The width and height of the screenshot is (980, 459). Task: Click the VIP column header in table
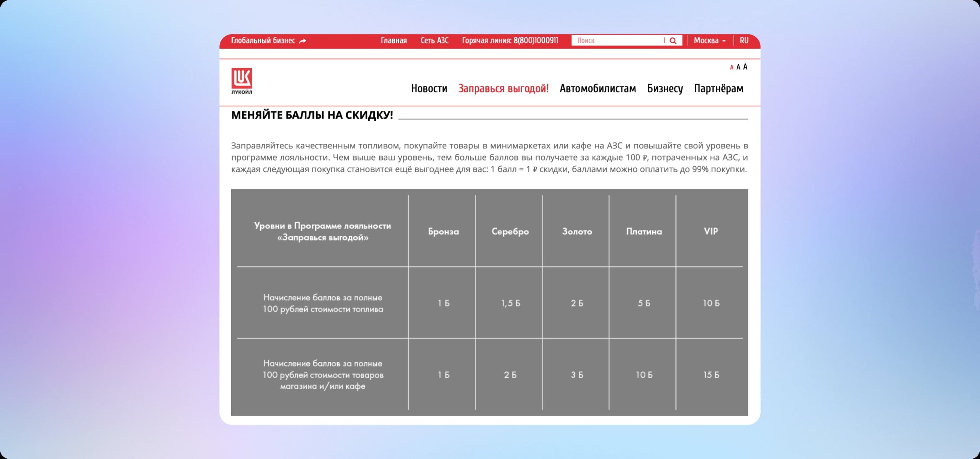(x=710, y=231)
